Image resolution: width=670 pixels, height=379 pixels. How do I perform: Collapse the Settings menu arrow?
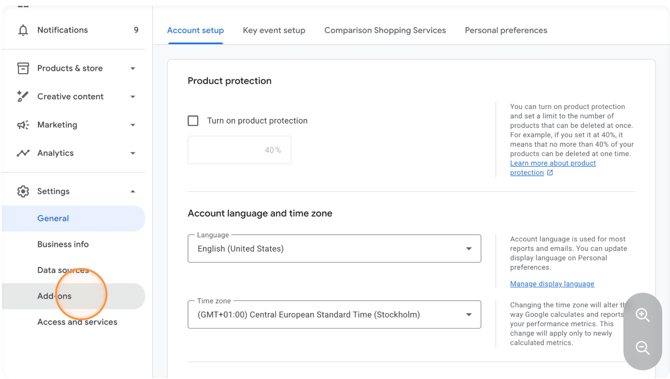click(x=133, y=191)
